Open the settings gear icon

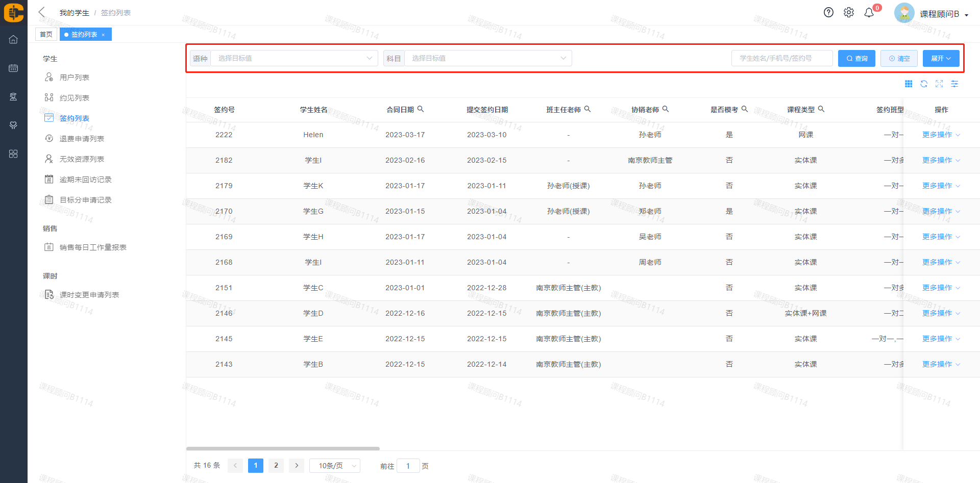[848, 13]
